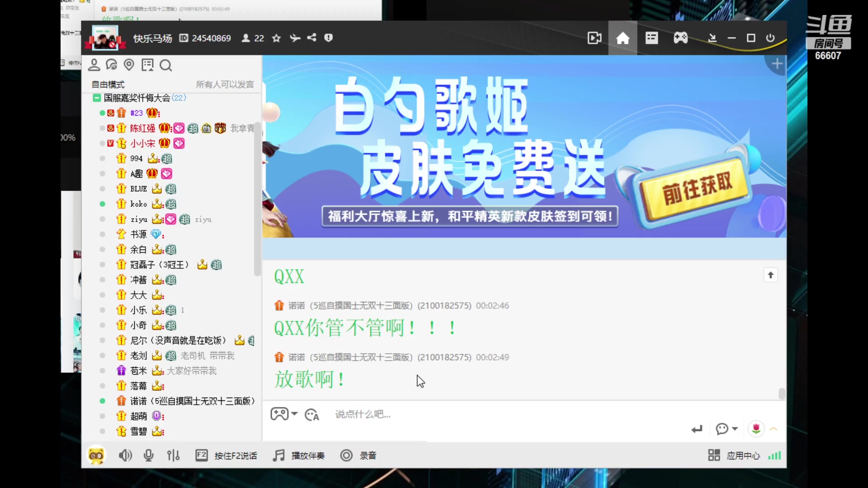
Task: Open the emoji and font icon
Action: [x=312, y=414]
